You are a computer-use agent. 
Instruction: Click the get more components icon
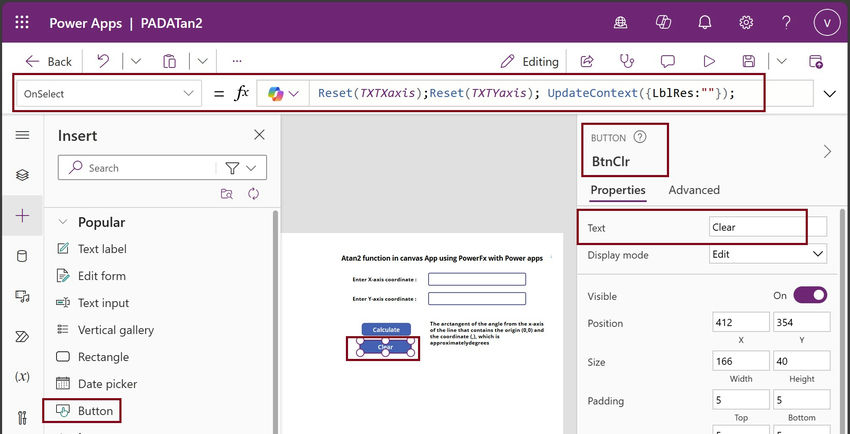click(x=227, y=194)
